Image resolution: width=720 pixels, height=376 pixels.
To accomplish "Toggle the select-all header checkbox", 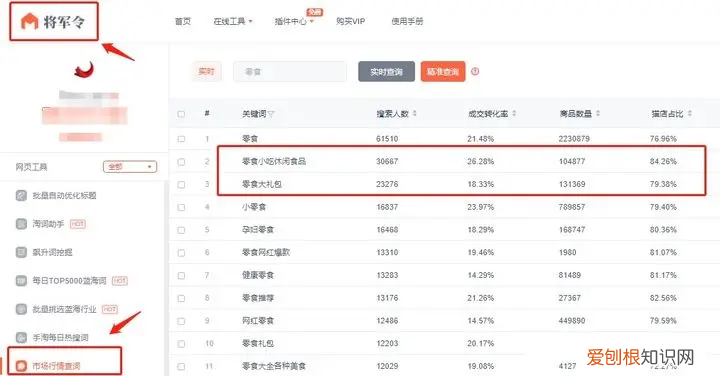I will coord(181,114).
